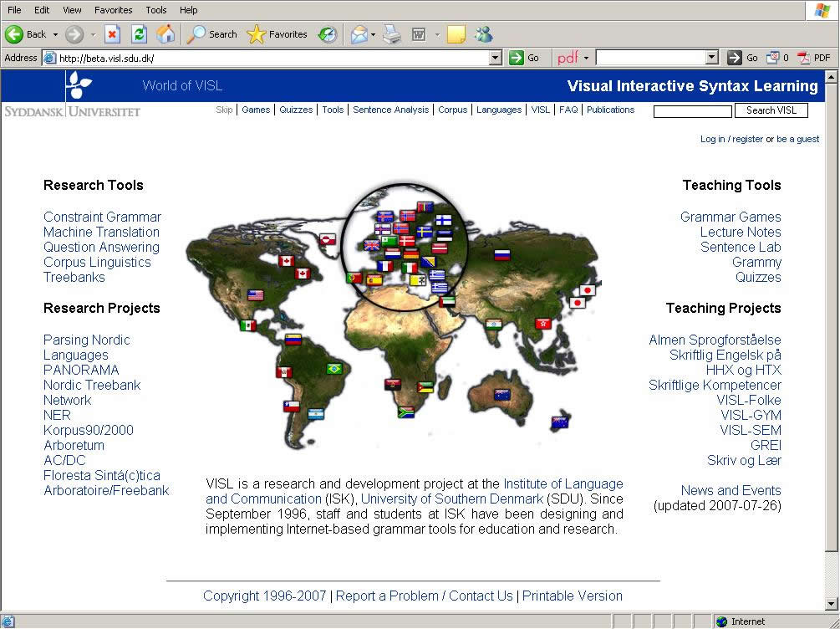Click the vertical scrollbar down arrow

[x=831, y=603]
